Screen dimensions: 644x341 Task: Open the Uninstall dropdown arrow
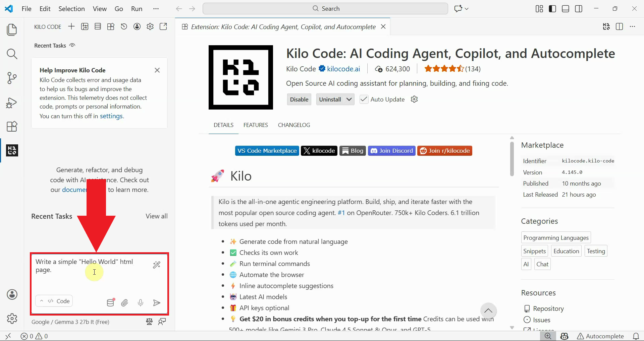pyautogui.click(x=348, y=99)
